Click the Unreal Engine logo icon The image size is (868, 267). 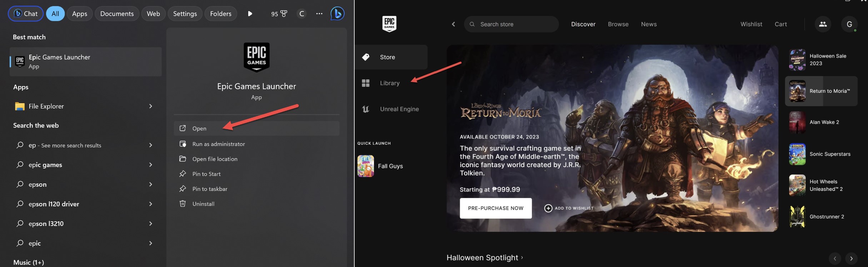366,109
